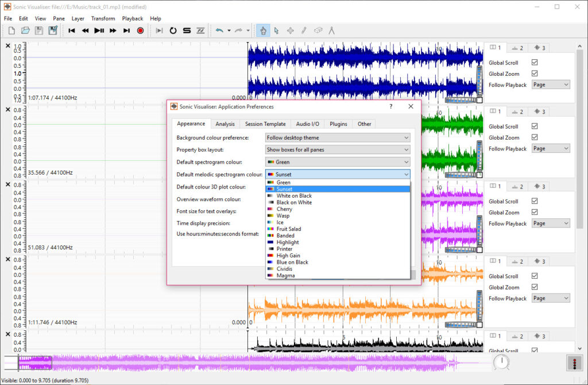Select the Draw pencil tool

[304, 30]
